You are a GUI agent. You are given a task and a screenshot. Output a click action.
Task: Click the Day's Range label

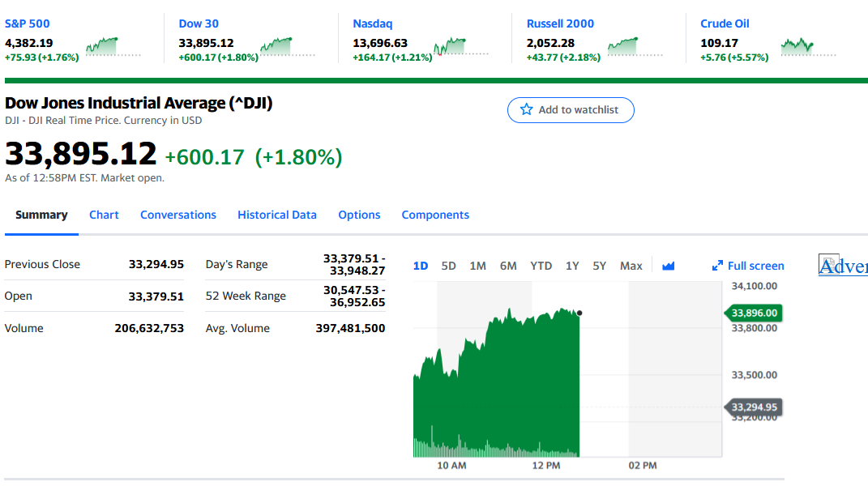click(x=237, y=265)
